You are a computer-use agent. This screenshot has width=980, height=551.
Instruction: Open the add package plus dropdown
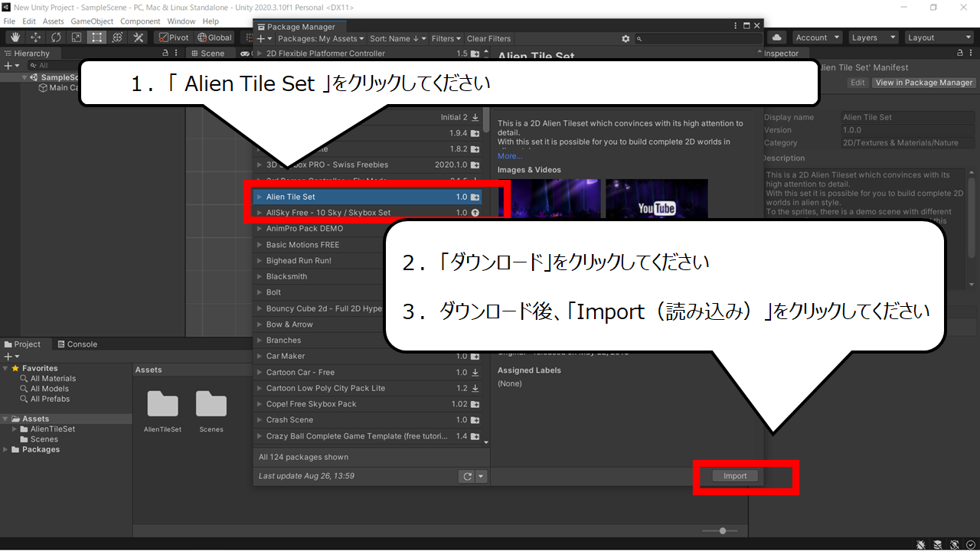tap(264, 38)
